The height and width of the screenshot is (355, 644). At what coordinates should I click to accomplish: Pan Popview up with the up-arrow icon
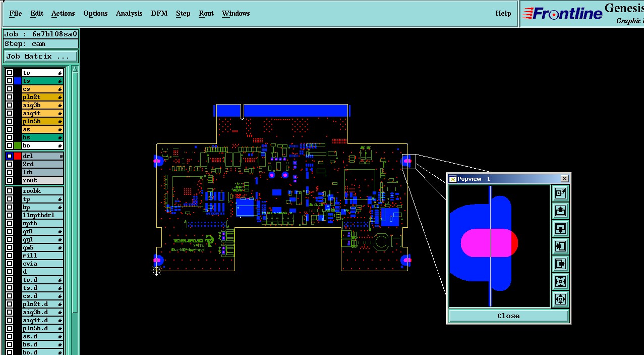tap(560, 211)
